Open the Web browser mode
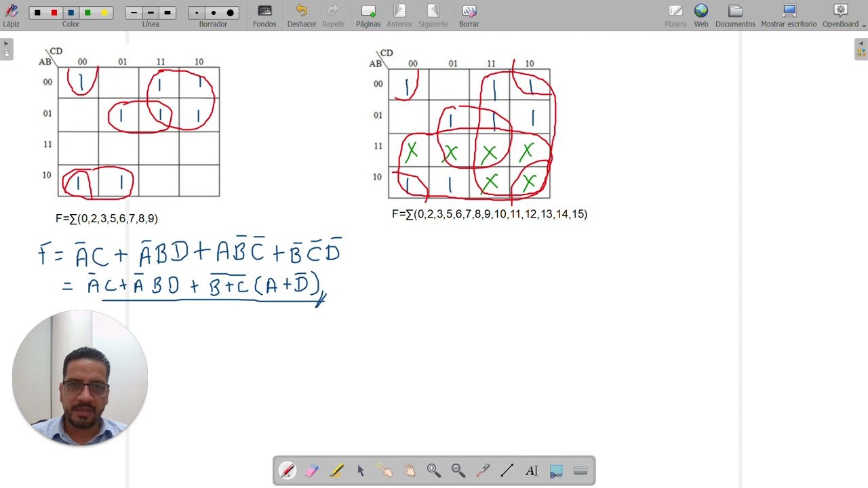The image size is (868, 488). coord(701,16)
